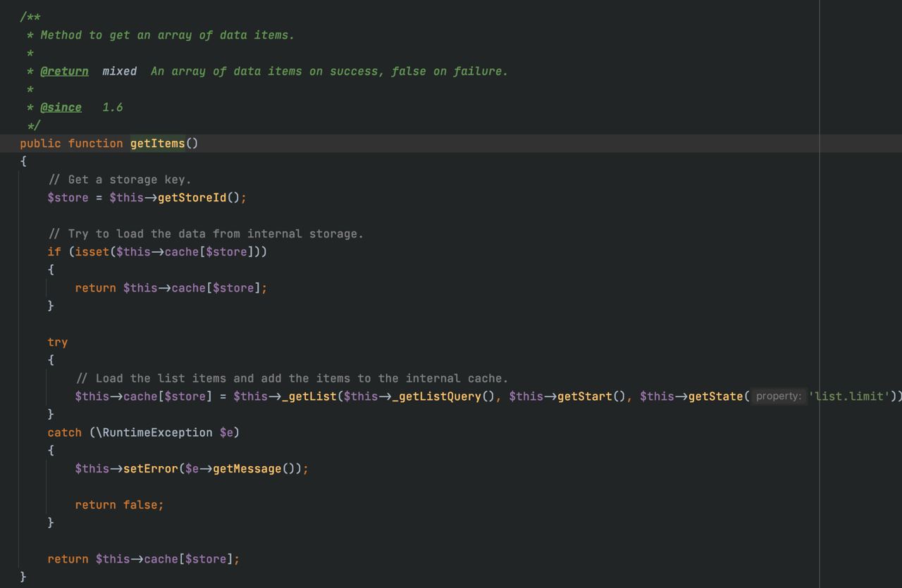The width and height of the screenshot is (902, 588).
Task: Click the isset keyword
Action: coord(92,252)
